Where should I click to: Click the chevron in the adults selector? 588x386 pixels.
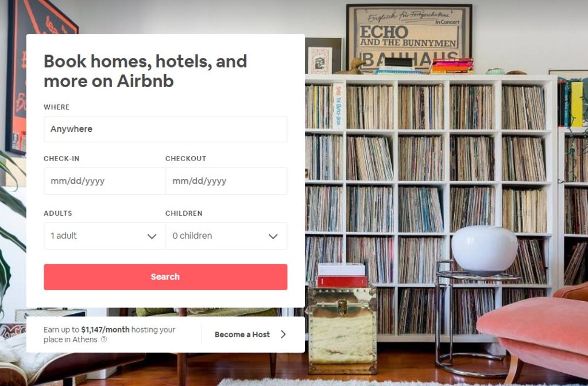(x=152, y=236)
